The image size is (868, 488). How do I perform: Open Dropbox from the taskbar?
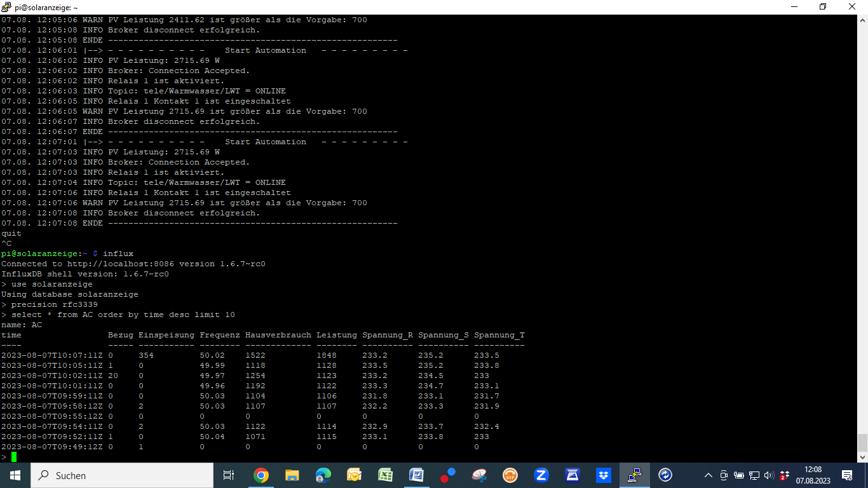click(x=603, y=475)
